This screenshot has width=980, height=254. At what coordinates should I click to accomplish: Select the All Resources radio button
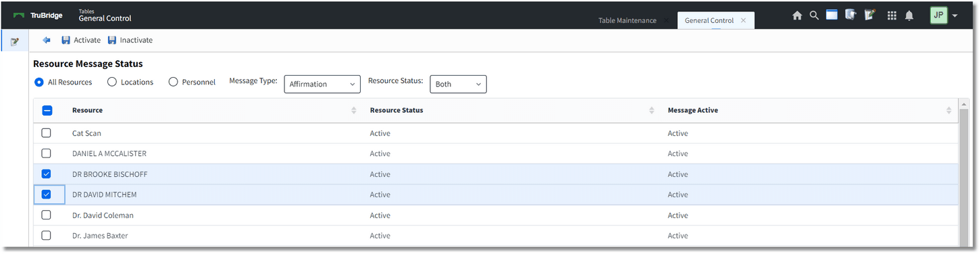click(x=39, y=82)
